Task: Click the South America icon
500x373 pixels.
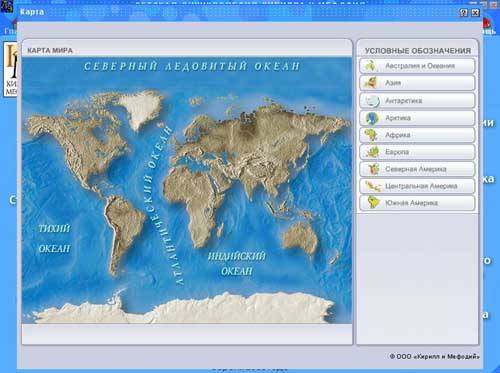Action: pos(373,203)
